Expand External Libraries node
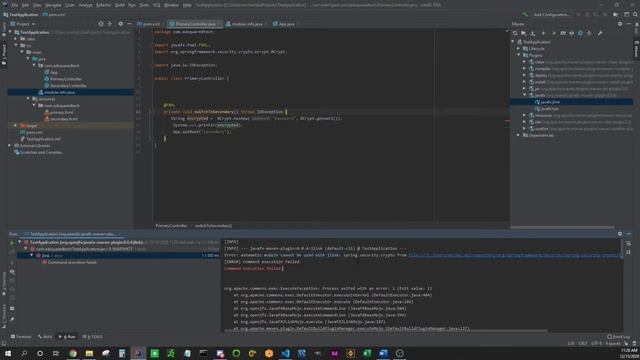Viewport: 640px width, 360px height. (10, 146)
